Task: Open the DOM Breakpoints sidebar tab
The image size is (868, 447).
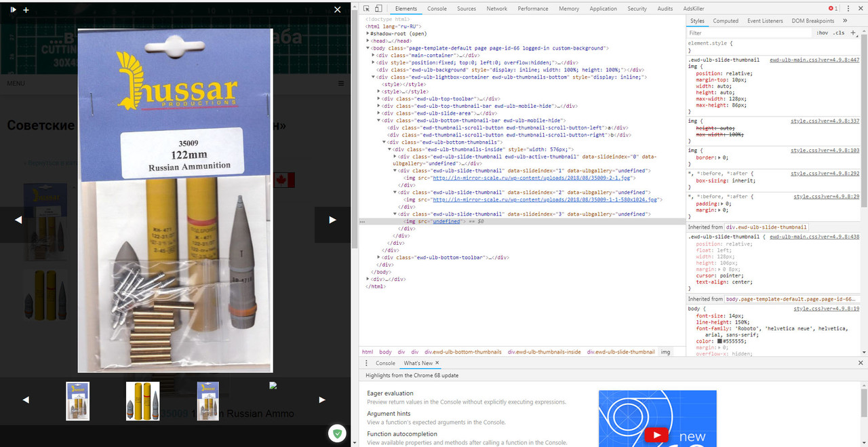Action: pyautogui.click(x=813, y=21)
